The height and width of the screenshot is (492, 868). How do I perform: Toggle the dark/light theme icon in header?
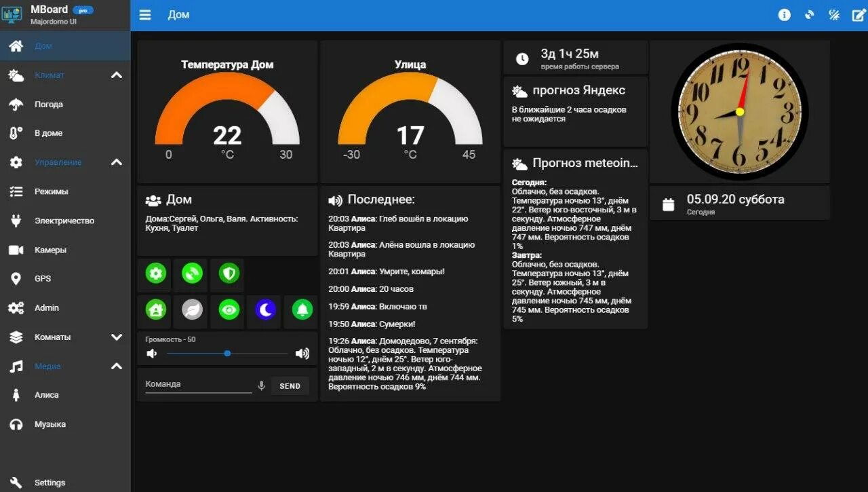point(834,15)
